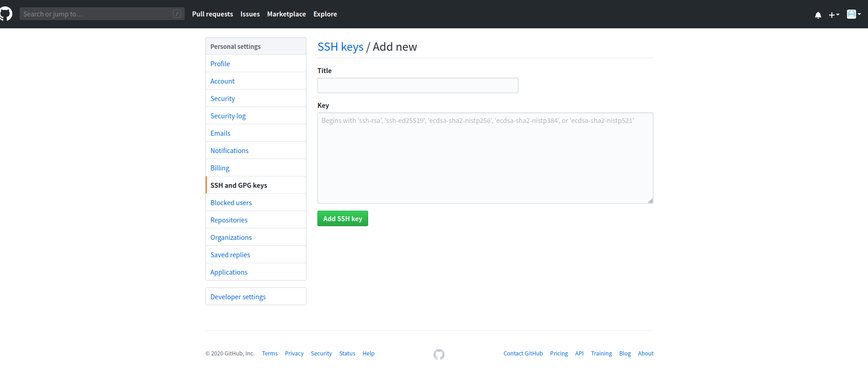Open Profile settings in sidebar
This screenshot has width=868, height=371.
(256, 64)
